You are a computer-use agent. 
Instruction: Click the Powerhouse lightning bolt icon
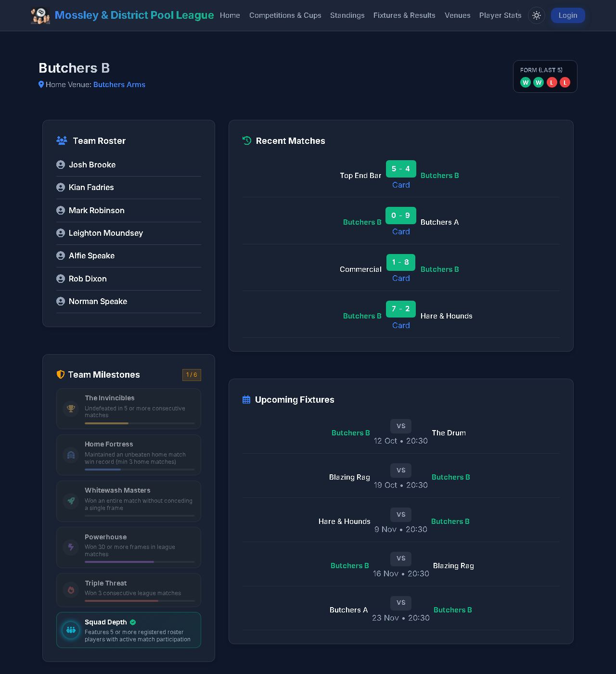click(x=71, y=547)
